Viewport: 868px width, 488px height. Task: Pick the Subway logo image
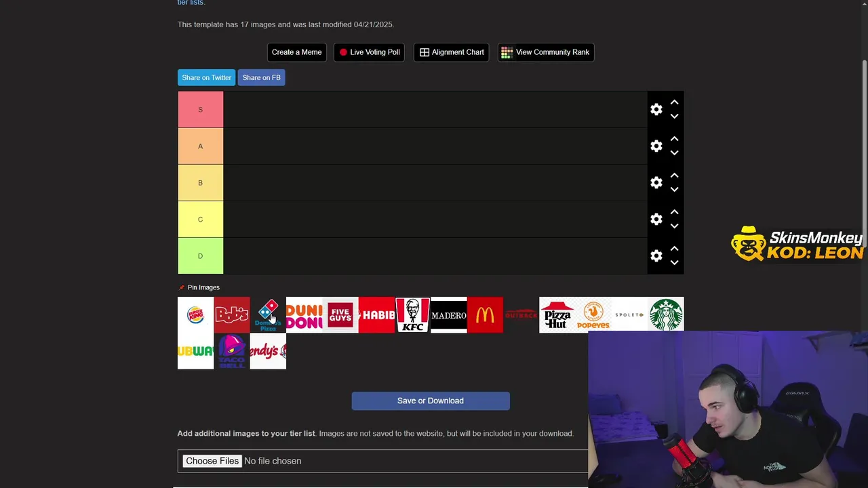(x=195, y=351)
